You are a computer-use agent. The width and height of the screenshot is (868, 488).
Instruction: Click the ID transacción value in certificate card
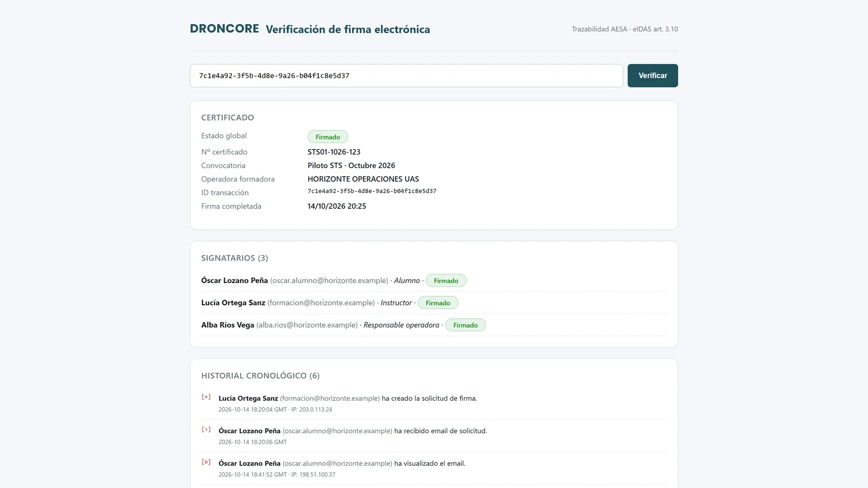click(x=372, y=191)
